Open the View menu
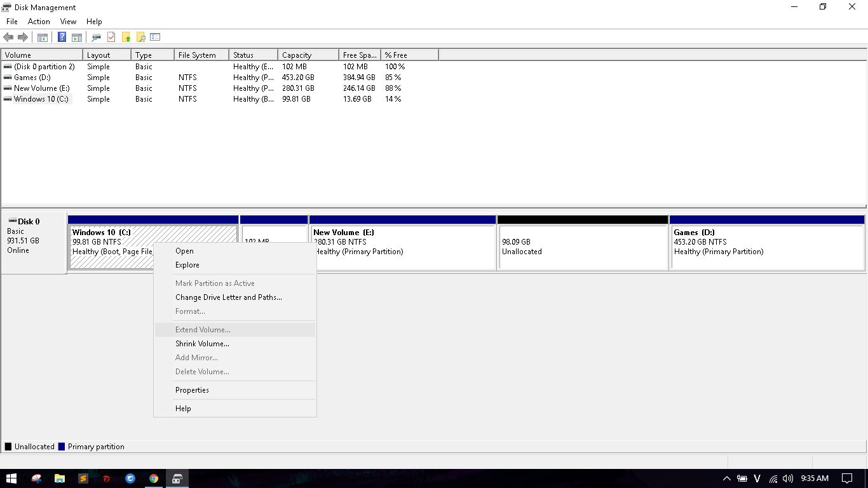The width and height of the screenshot is (868, 488). (68, 22)
